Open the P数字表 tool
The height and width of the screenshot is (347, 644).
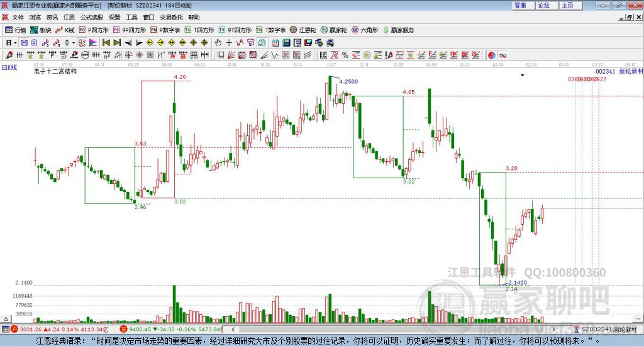tap(165, 30)
